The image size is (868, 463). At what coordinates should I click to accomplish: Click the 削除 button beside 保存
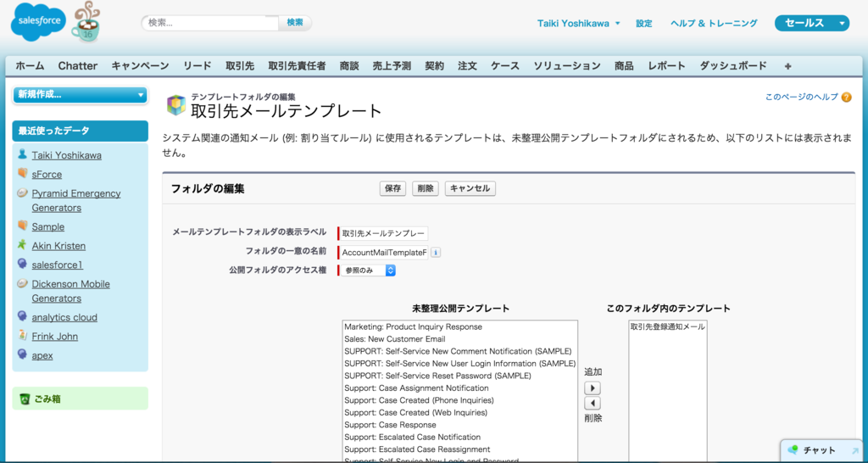(426, 188)
